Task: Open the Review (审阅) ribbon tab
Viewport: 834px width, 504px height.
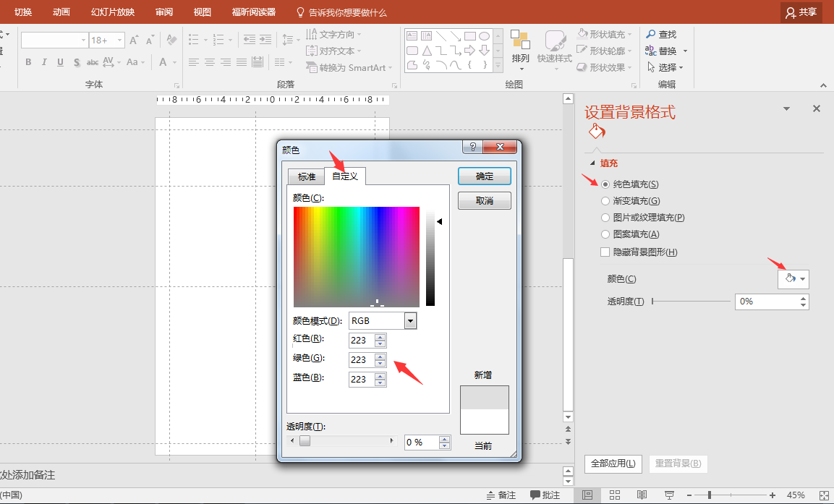Action: point(164,12)
